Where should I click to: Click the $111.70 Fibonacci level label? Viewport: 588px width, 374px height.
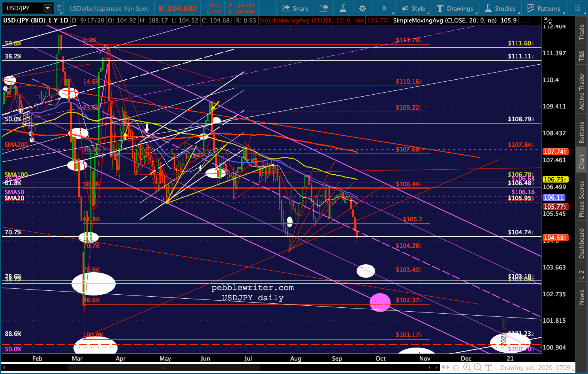(409, 40)
